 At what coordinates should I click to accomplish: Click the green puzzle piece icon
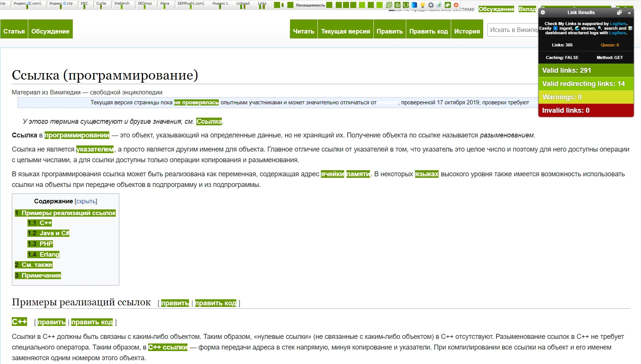(448, 5)
